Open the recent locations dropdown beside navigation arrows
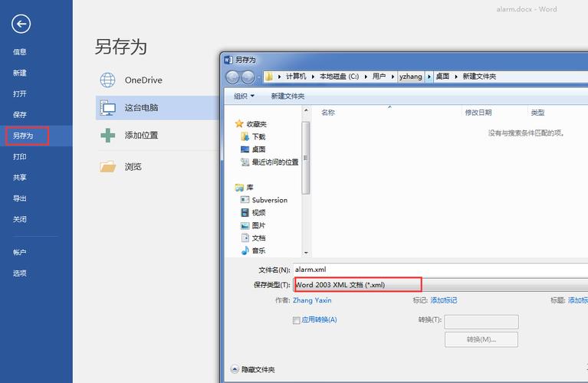Image resolution: width=588 pixels, height=383 pixels. [x=259, y=77]
